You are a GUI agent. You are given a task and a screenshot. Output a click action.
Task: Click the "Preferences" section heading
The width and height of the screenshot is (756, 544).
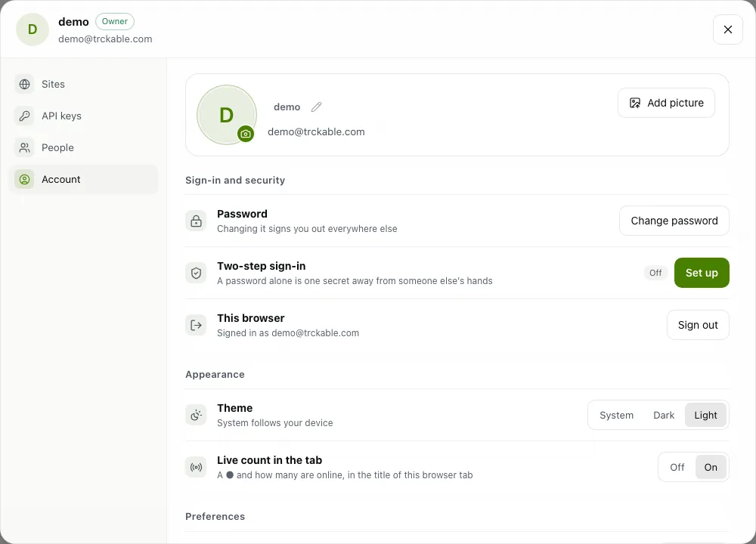click(215, 517)
